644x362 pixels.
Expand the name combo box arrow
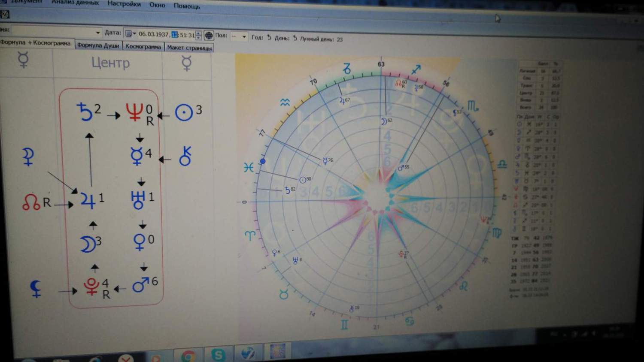pos(98,32)
